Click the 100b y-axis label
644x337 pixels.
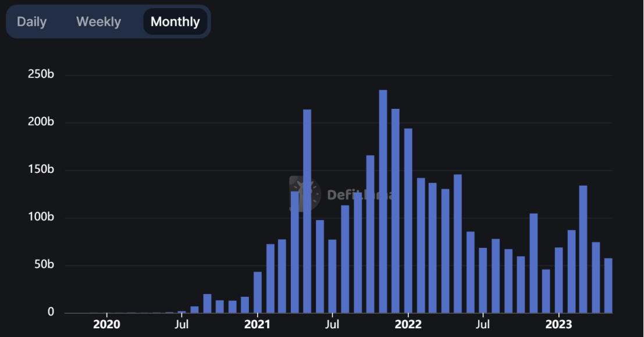pos(41,218)
